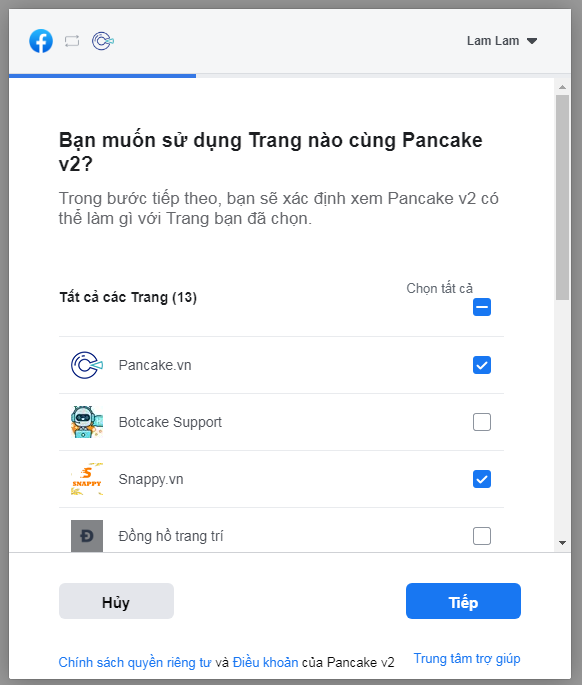The width and height of the screenshot is (582, 685).
Task: Open the Điều khoản link
Action: click(265, 662)
